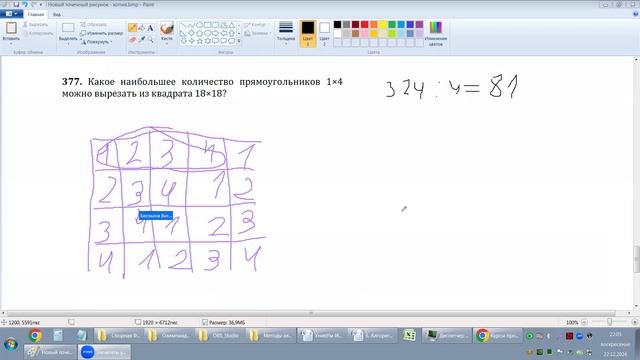Click the horizontal scrollbar under canvas

[x=311, y=313]
